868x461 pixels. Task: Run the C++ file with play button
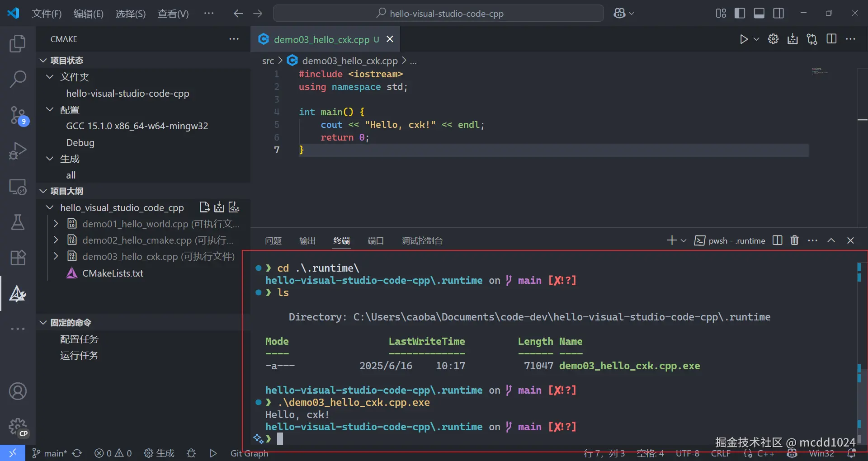743,39
